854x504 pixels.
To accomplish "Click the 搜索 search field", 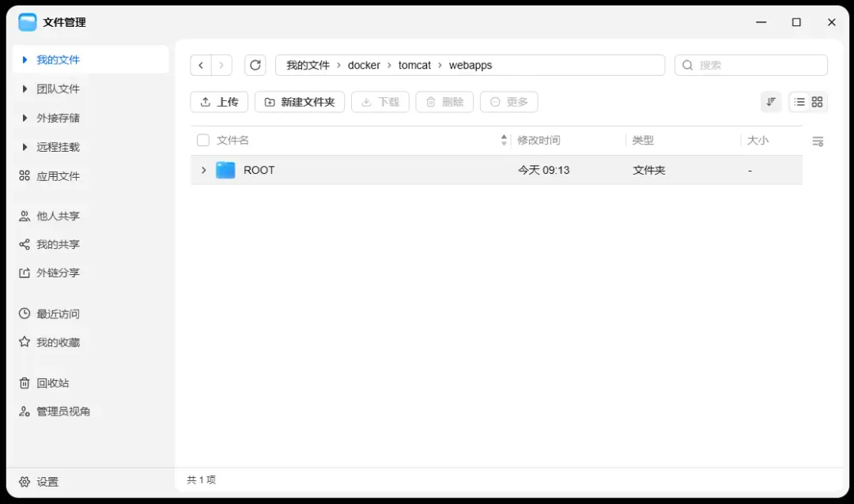I will 751,66.
